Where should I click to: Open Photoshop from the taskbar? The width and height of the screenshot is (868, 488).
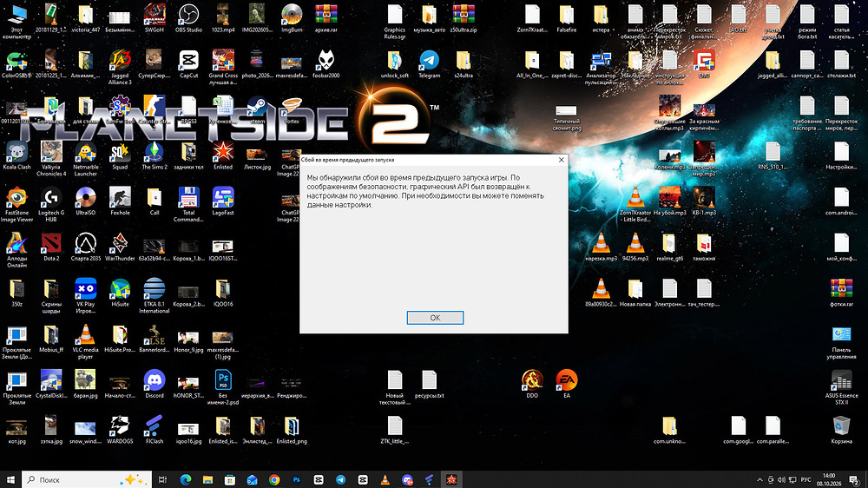click(296, 479)
